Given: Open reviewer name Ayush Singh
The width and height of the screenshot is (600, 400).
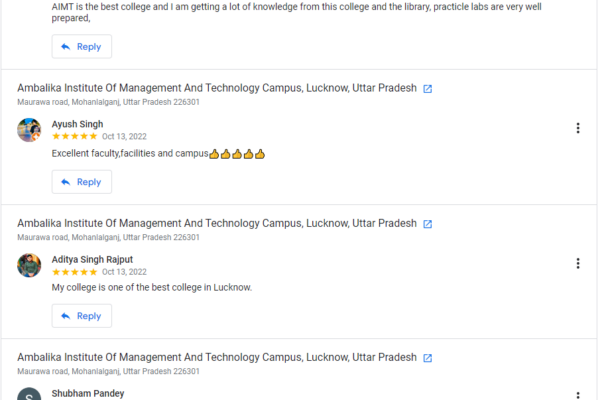Looking at the screenshot, I should click(x=77, y=124).
